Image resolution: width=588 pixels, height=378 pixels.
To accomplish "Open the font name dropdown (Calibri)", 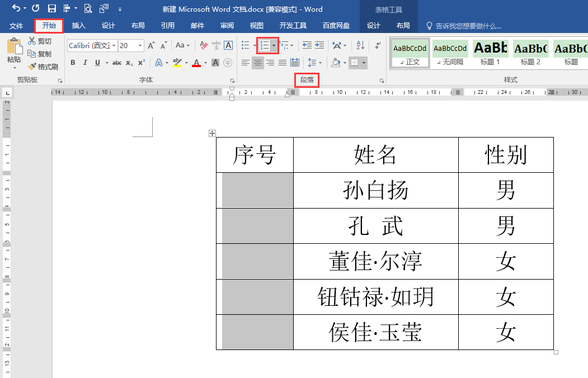I will 114,46.
